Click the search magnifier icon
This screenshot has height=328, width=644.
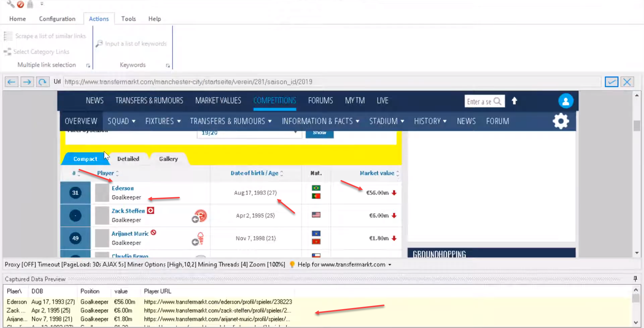point(498,101)
